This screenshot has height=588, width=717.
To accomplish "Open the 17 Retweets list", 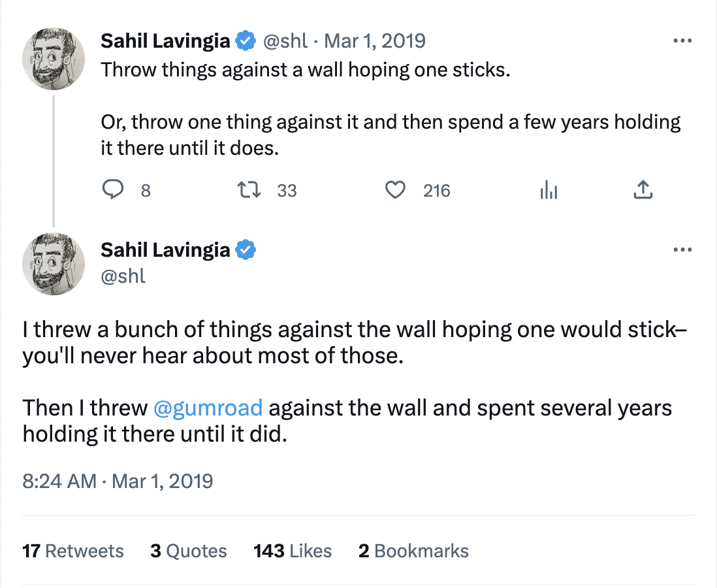I will 72,551.
